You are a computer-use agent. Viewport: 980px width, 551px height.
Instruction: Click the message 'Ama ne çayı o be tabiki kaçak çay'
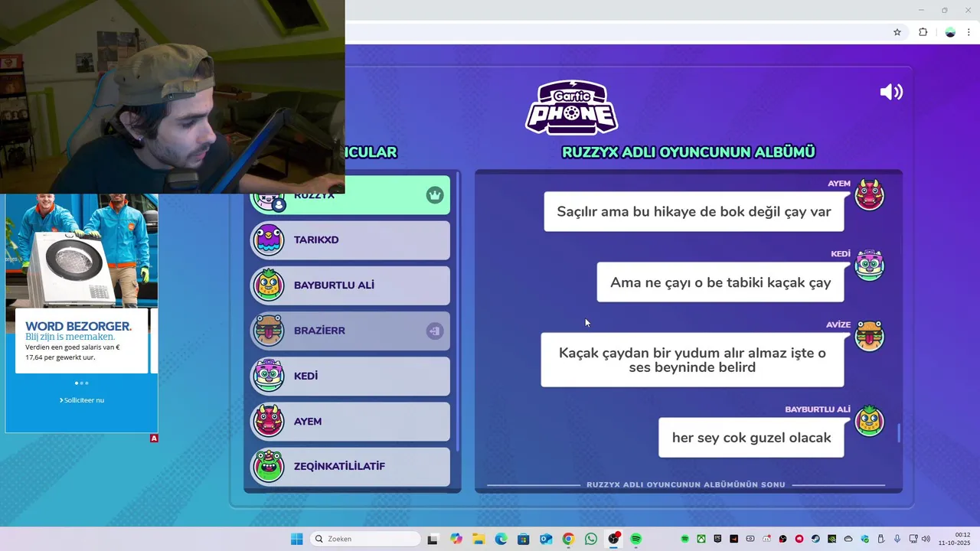(x=720, y=282)
